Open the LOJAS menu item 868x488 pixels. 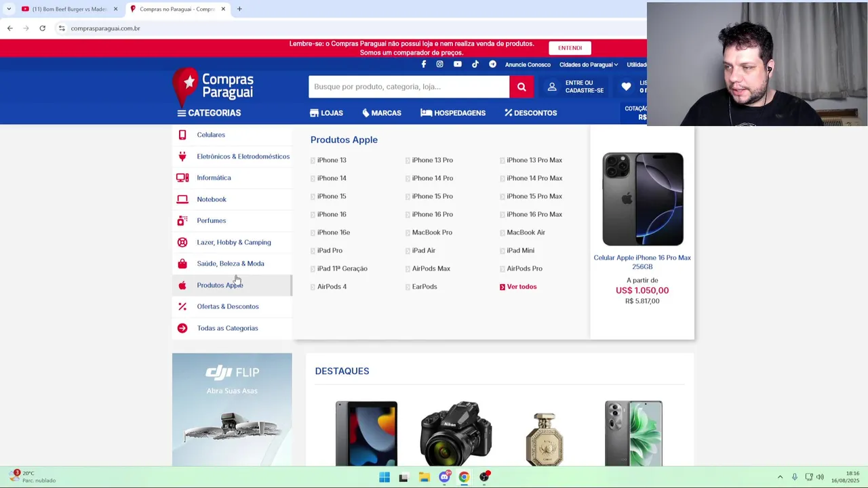(x=326, y=113)
